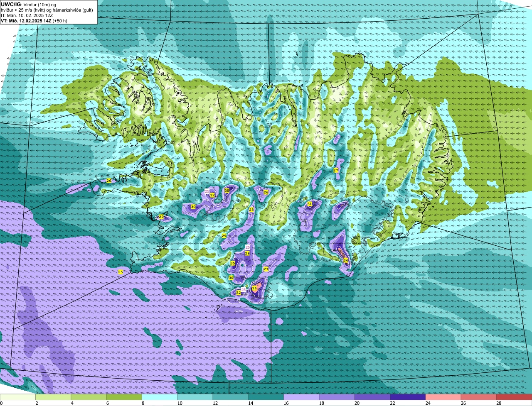
Task: Click the legend scale number 26
Action: pos(463,403)
